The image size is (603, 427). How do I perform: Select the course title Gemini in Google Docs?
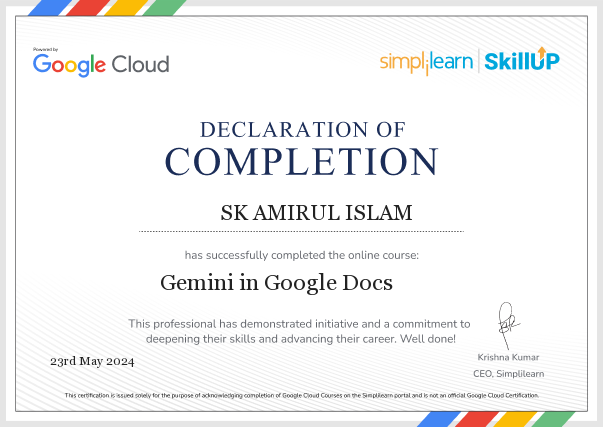[277, 282]
